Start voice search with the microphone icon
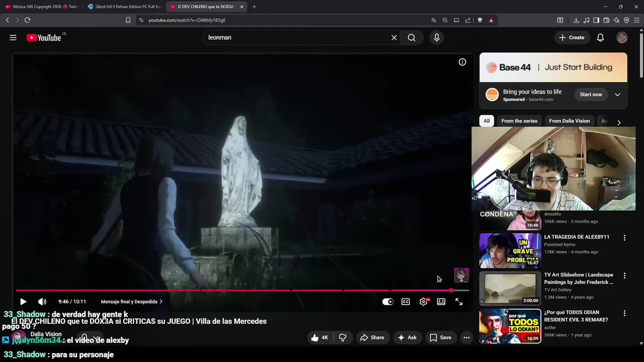 pyautogui.click(x=436, y=38)
